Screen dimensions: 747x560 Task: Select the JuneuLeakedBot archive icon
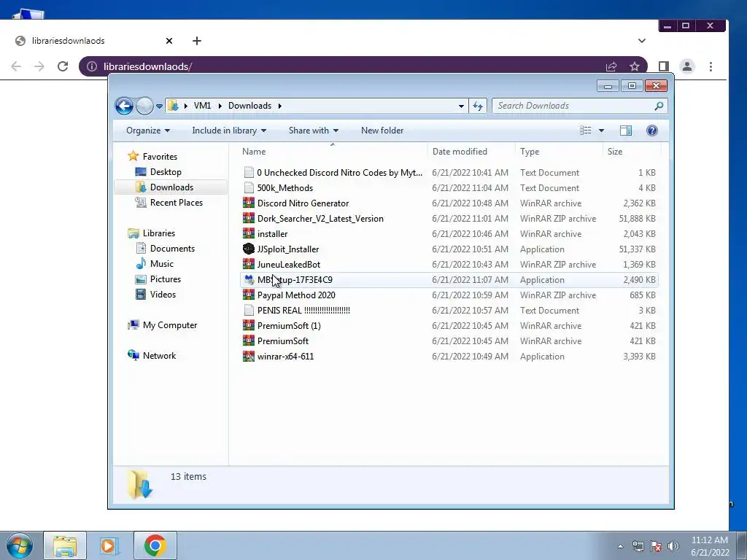click(249, 264)
